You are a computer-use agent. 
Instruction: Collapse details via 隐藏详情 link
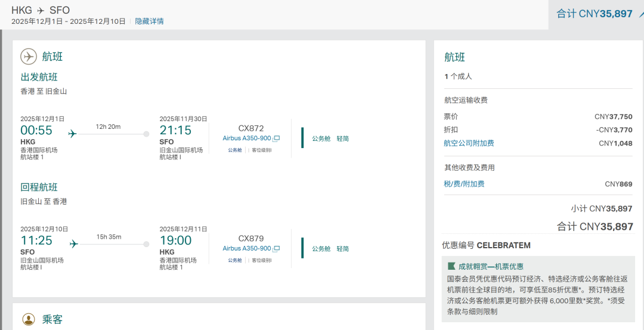(x=149, y=21)
